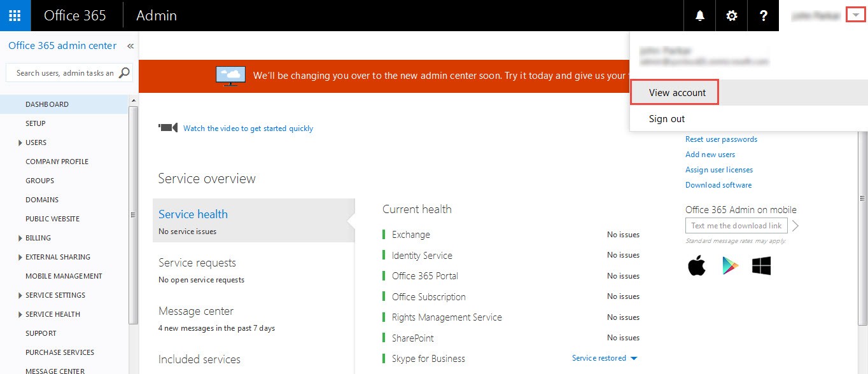Click the Windows Store icon

click(762, 266)
